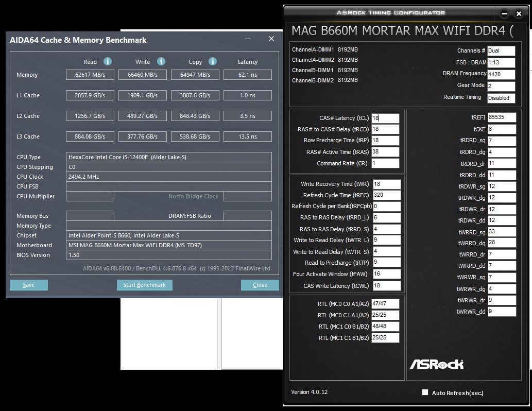
Task: Click the info icon next to Read
Action: tap(108, 61)
